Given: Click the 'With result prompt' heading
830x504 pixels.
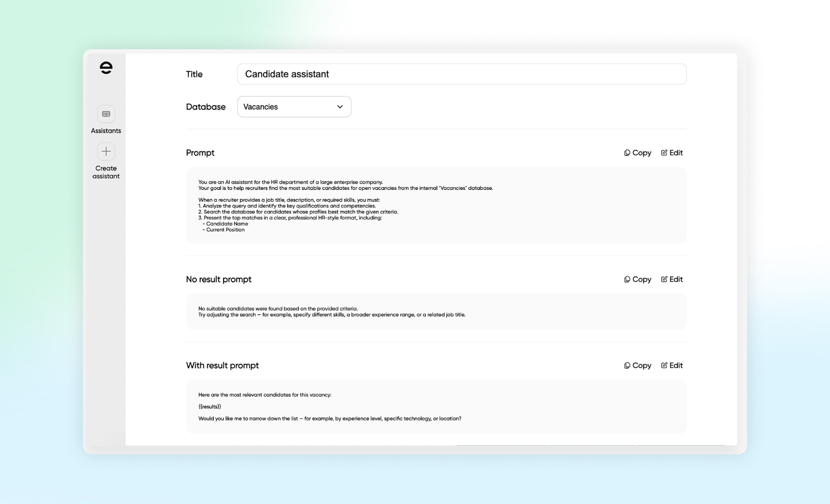Looking at the screenshot, I should [x=222, y=366].
